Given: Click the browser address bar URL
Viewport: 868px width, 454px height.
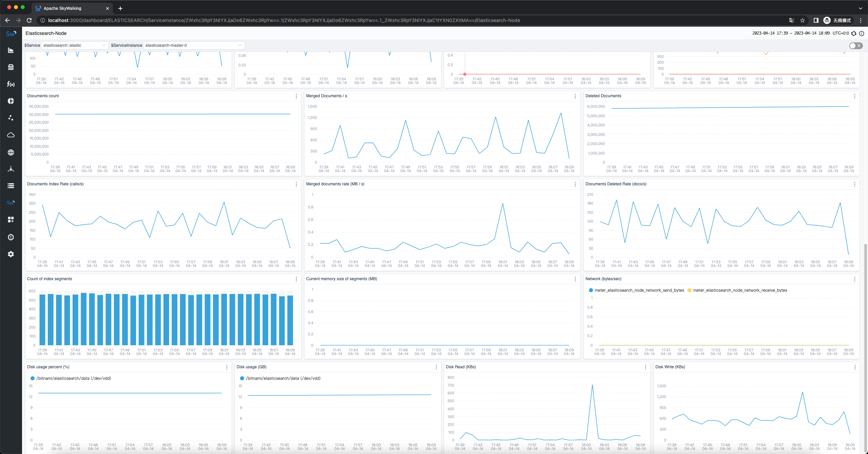Looking at the screenshot, I should (283, 20).
